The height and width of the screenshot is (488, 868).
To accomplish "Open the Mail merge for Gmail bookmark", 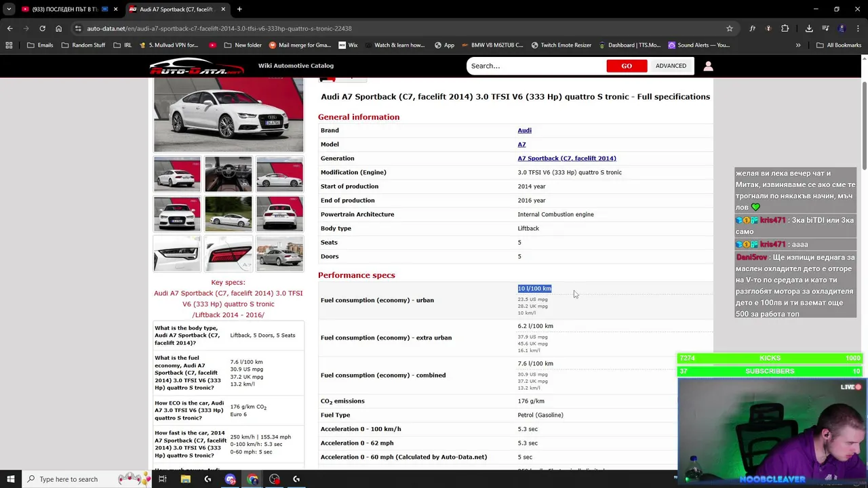I will 300,45.
